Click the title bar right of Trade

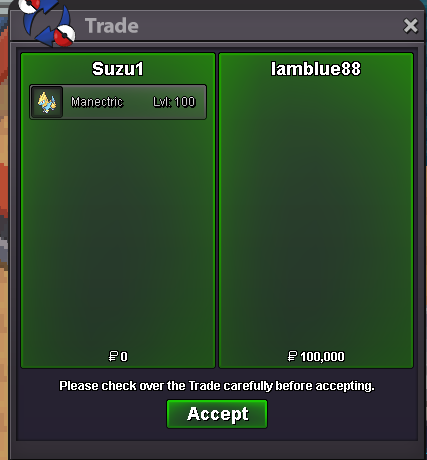point(267,26)
